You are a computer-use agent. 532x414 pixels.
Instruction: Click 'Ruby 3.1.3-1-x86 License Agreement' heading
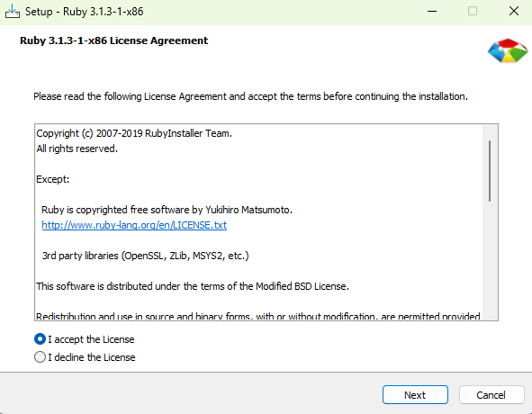(x=114, y=40)
